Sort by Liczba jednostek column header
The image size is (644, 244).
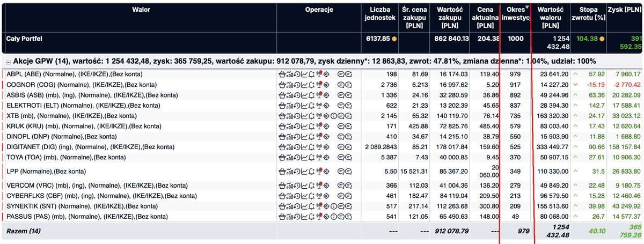click(380, 13)
